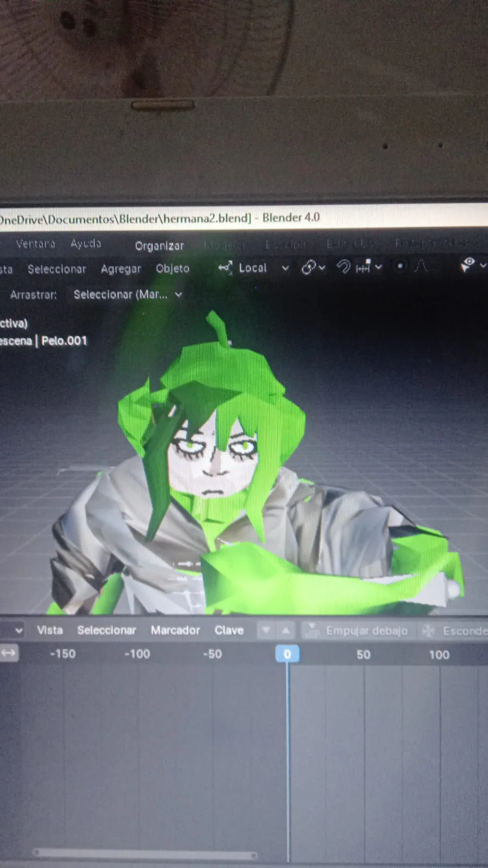Toggle proportional editing
Screen dimensions: 488x868
pos(400,266)
